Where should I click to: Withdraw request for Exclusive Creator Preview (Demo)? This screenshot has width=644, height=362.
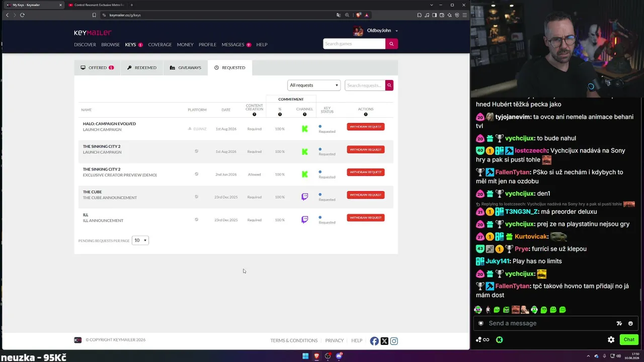[x=366, y=172]
